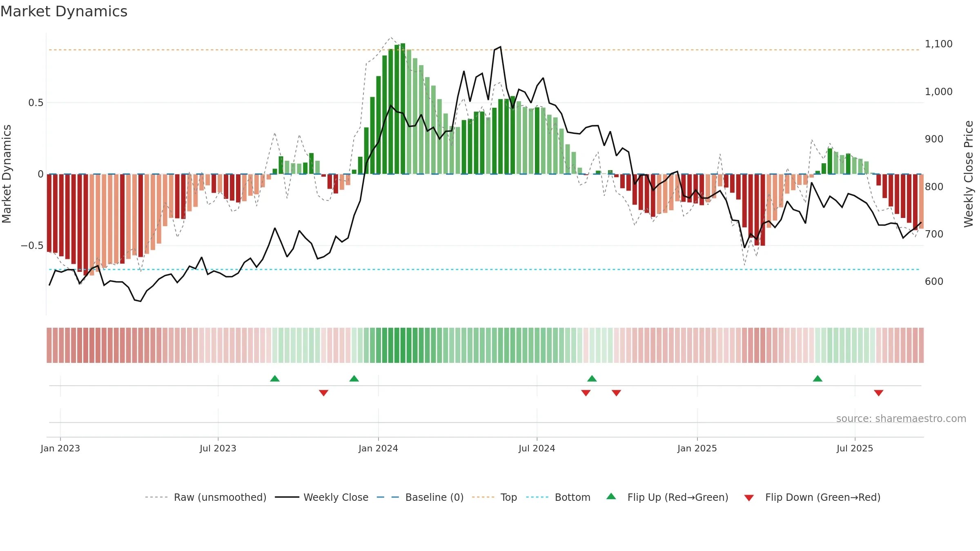
Task: Click the 0 left axis tick
Action: pos(40,174)
